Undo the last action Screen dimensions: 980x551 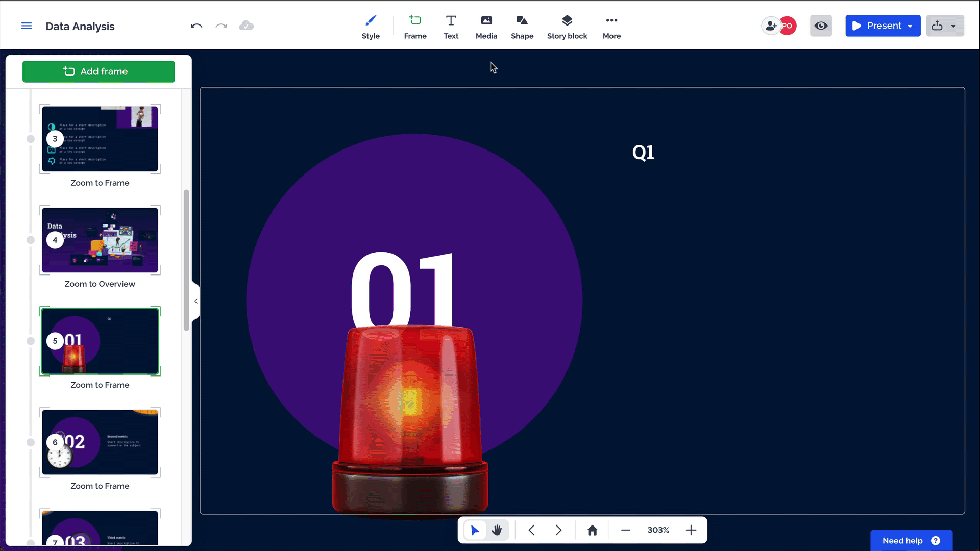197,26
